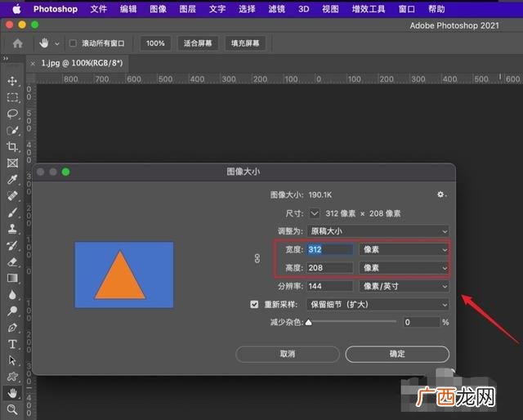Change the width unit dropdown

404,249
